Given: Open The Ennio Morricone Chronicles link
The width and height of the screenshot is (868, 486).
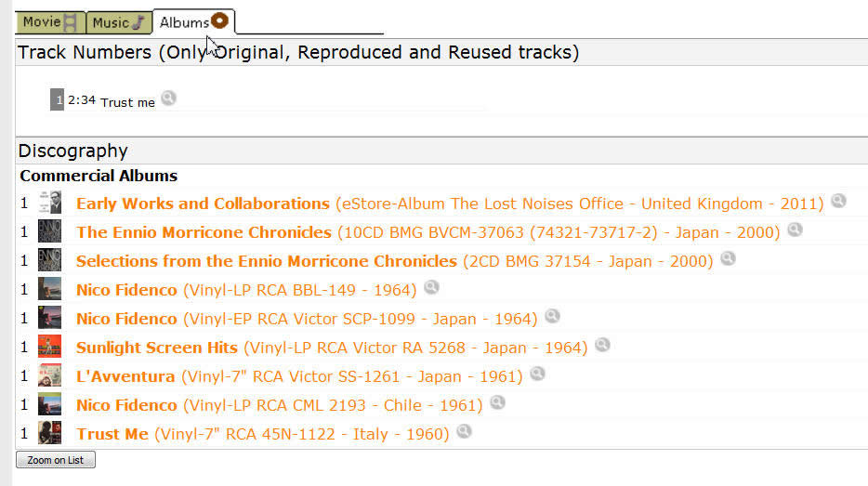Looking at the screenshot, I should 204,232.
